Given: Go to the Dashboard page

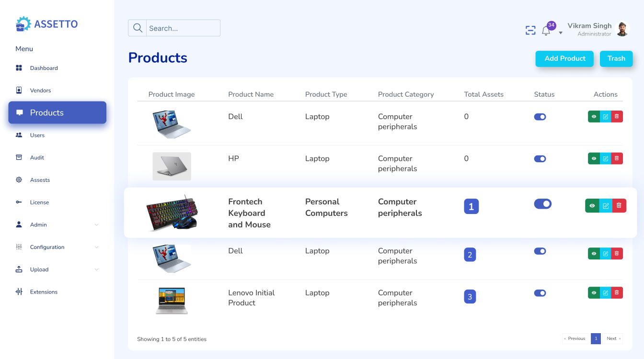Looking at the screenshot, I should [x=44, y=68].
